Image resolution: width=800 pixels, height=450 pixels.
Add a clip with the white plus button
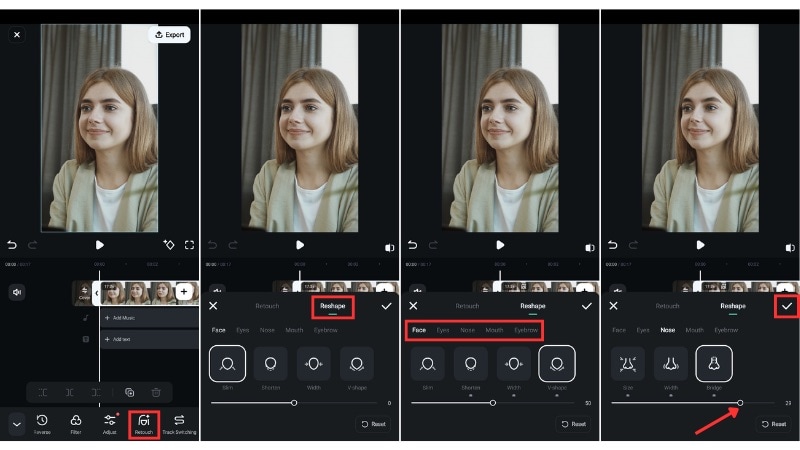point(184,292)
